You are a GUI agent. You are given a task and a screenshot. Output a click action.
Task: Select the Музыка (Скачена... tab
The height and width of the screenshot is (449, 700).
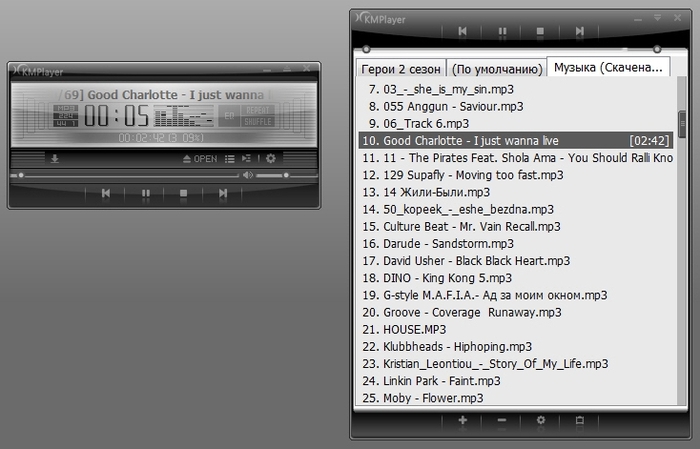click(x=608, y=67)
